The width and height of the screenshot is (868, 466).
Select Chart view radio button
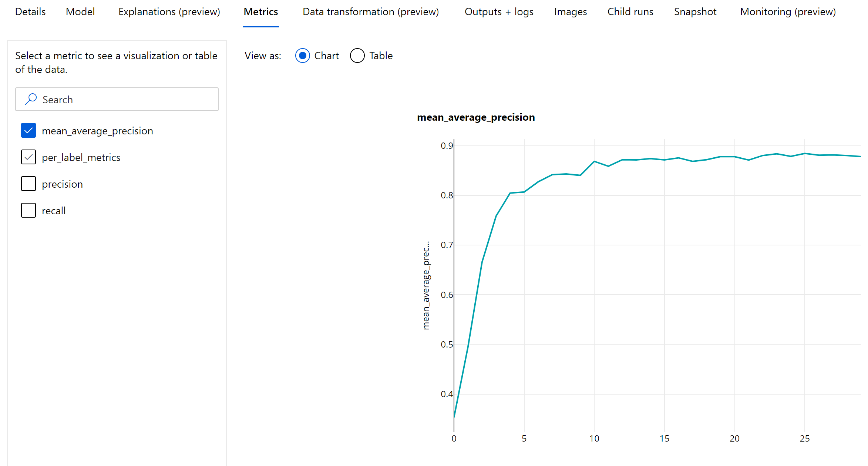(303, 56)
